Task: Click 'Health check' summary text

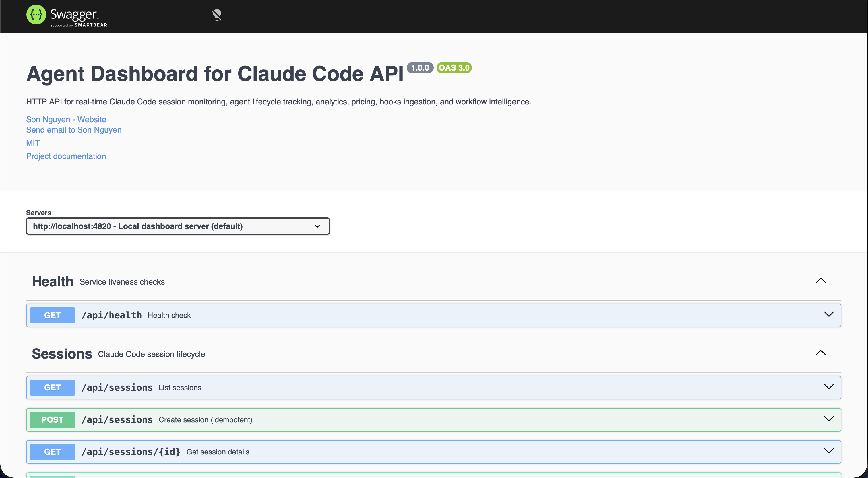Action: pyautogui.click(x=169, y=315)
